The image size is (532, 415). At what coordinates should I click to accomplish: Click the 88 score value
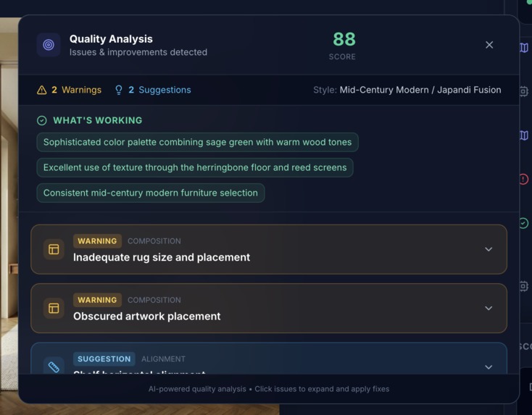[344, 39]
